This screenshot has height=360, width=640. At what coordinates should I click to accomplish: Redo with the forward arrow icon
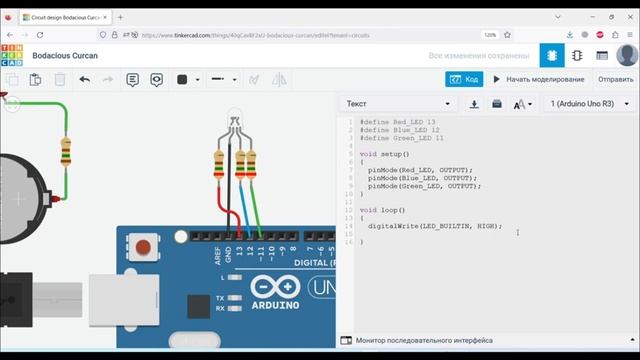[108, 79]
